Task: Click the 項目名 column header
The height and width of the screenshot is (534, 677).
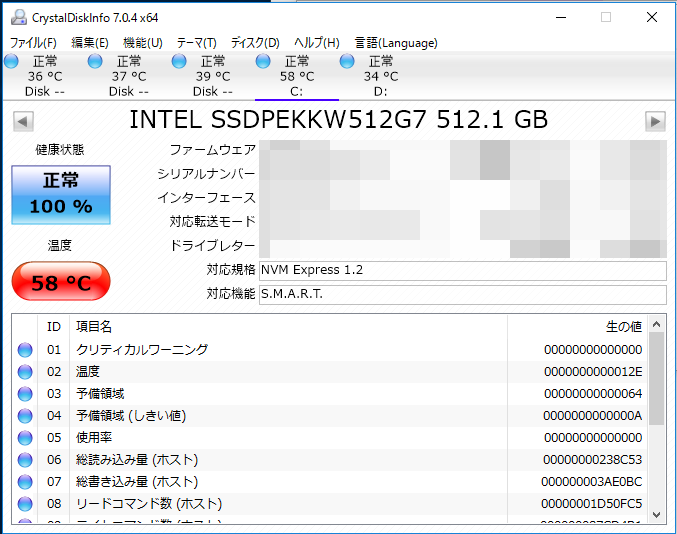Action: pyautogui.click(x=288, y=327)
